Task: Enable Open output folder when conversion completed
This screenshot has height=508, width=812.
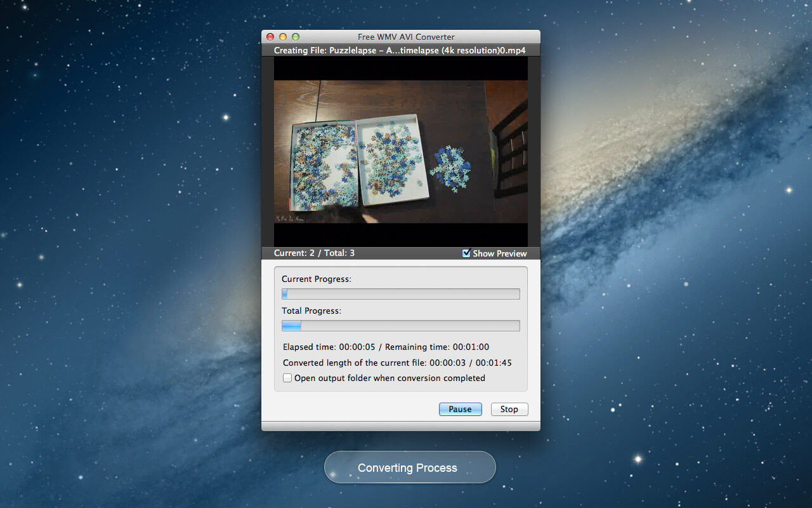Action: [287, 378]
